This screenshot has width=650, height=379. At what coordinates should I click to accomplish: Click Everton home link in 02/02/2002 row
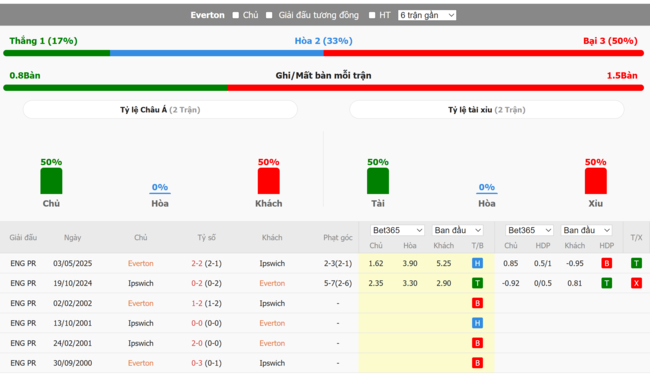[x=141, y=303]
